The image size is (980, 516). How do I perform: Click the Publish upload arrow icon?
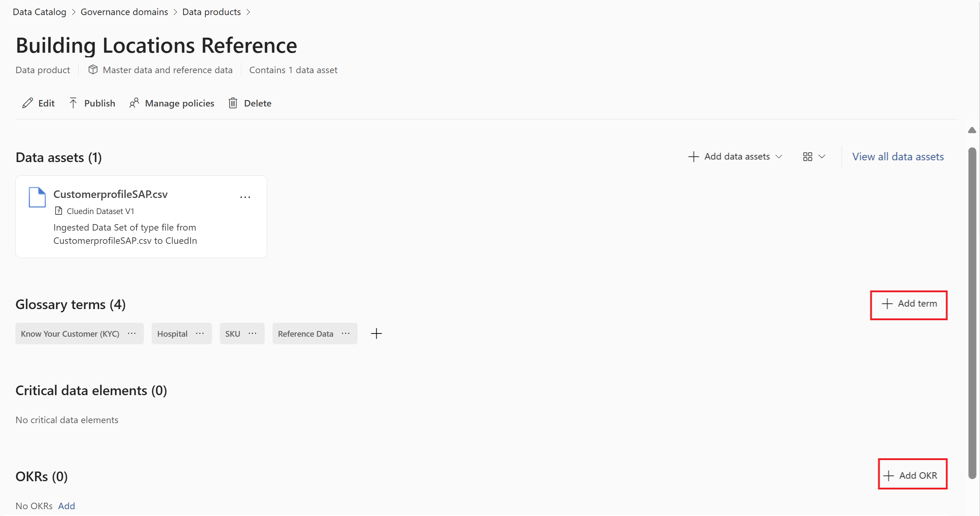(x=73, y=103)
